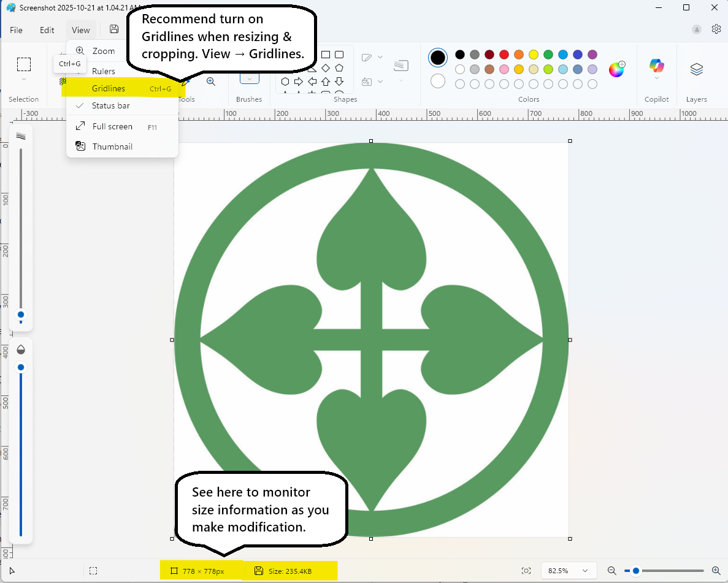This screenshot has height=583, width=728.
Task: Open the 82.5% zoom level dropdown
Action: (567, 571)
